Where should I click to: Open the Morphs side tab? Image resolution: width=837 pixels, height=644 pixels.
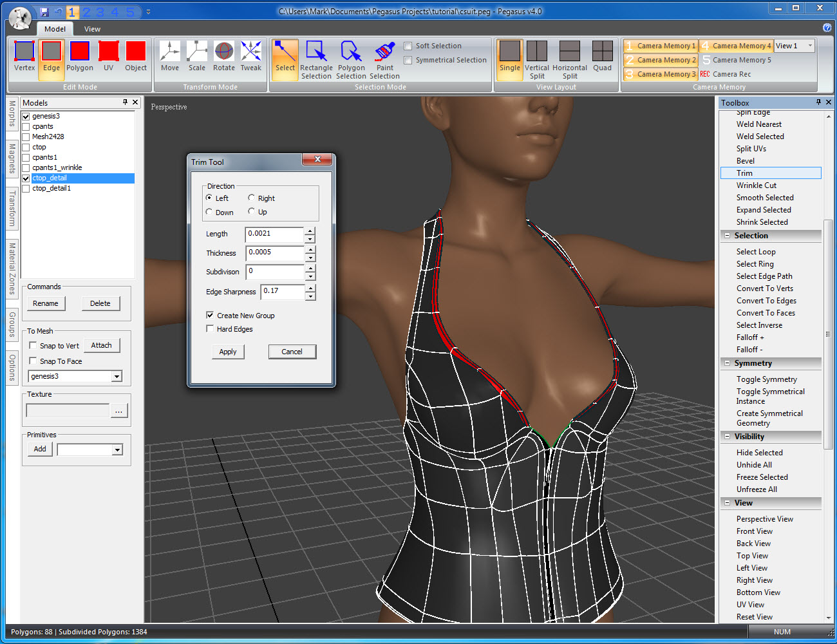pos(12,114)
